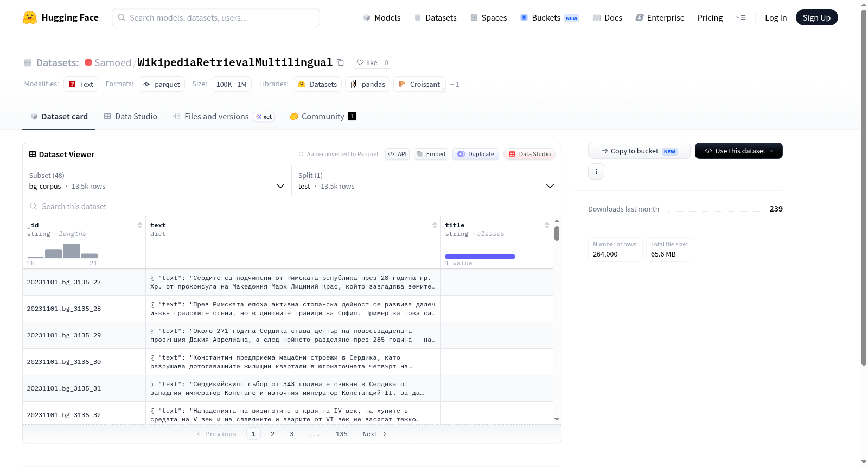Open the Samoed user link

tap(113, 62)
